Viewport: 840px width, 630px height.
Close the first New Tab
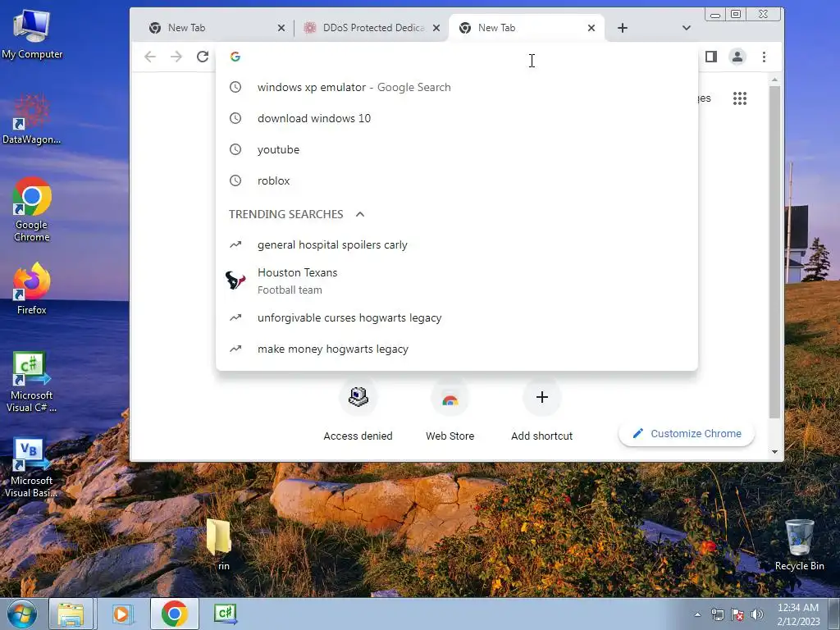281,28
